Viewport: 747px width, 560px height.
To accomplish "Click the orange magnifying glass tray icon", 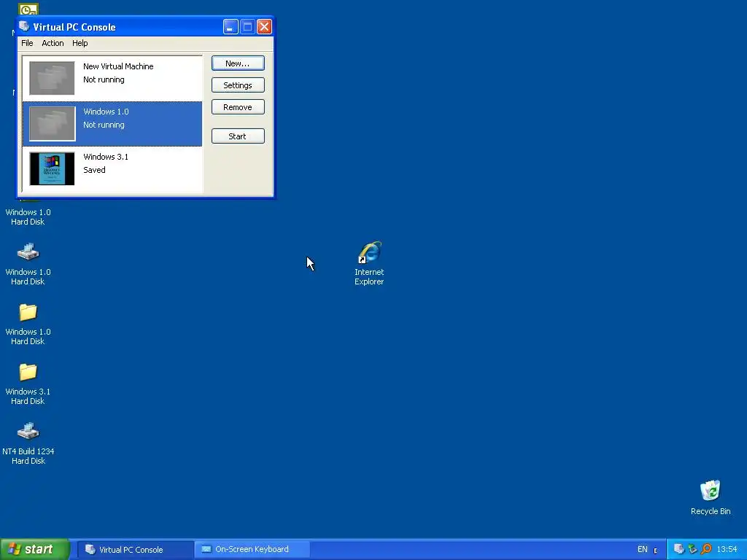I will click(706, 549).
